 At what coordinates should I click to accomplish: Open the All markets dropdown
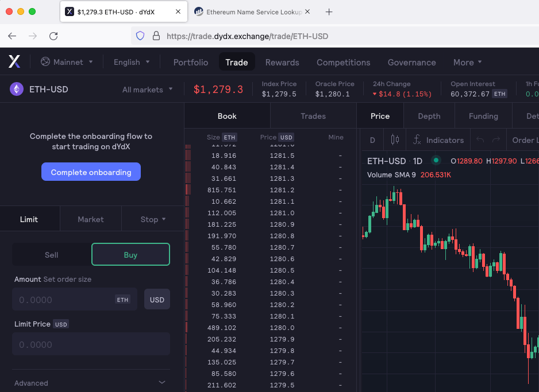pyautogui.click(x=148, y=90)
